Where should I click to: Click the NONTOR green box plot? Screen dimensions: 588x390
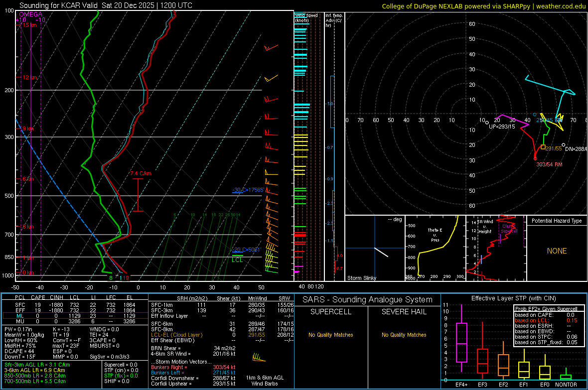click(566, 377)
